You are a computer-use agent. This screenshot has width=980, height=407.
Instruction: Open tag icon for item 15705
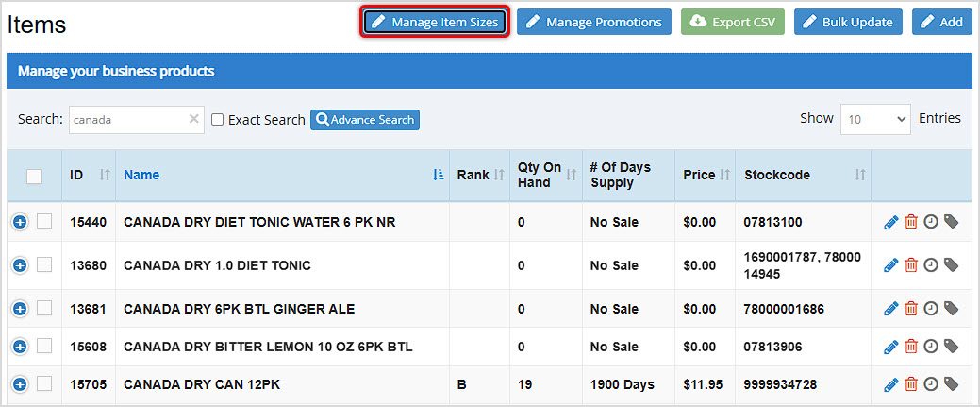pos(952,383)
